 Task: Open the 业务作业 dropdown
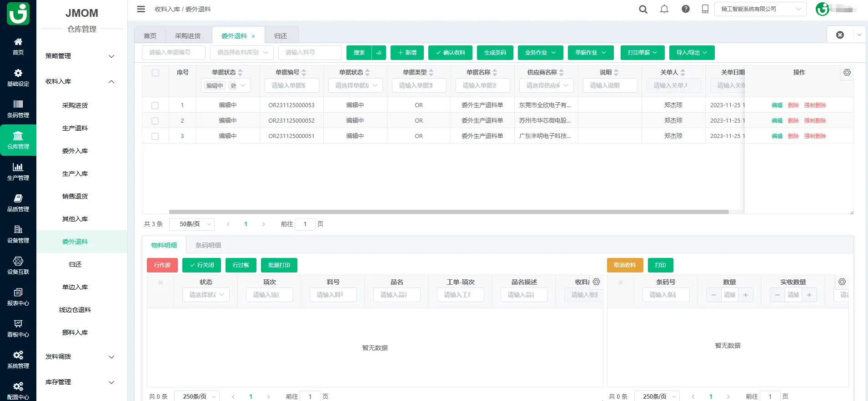(540, 53)
